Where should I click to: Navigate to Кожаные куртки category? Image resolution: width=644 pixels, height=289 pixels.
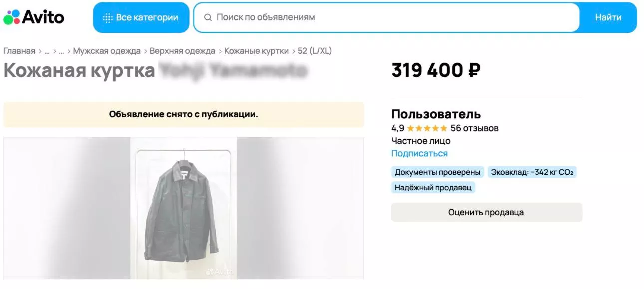256,51
